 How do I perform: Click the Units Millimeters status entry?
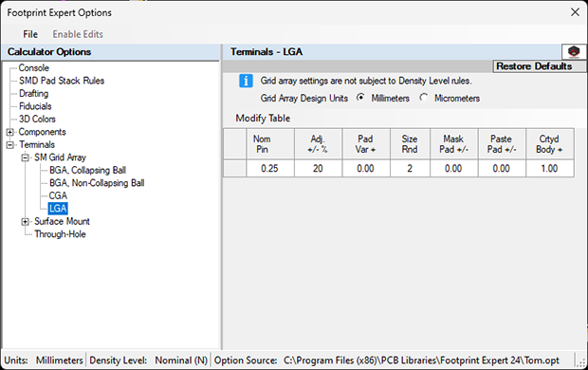pyautogui.click(x=44, y=361)
